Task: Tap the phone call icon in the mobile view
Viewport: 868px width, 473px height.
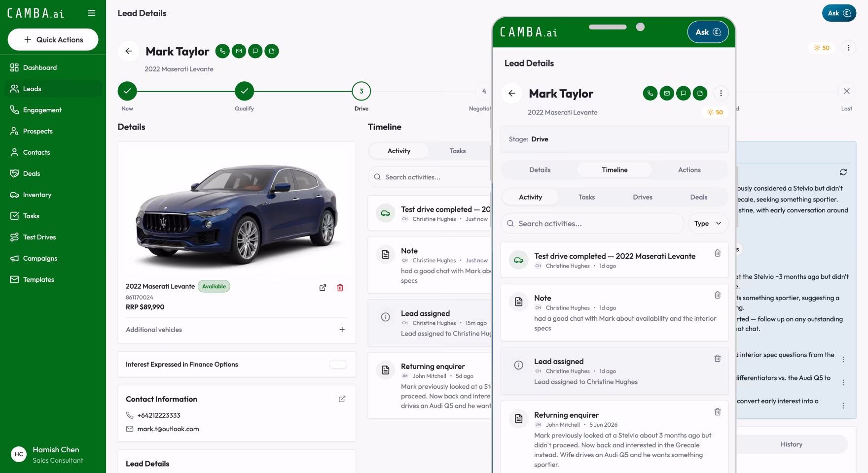Action: (x=650, y=93)
